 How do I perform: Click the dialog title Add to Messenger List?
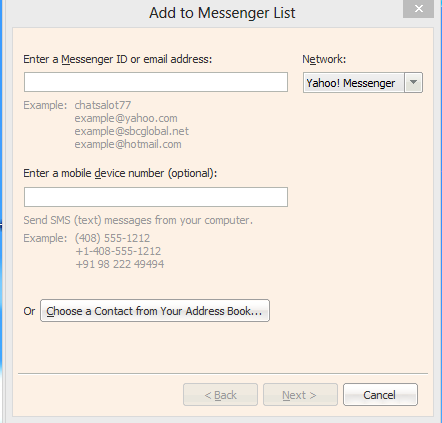point(222,13)
